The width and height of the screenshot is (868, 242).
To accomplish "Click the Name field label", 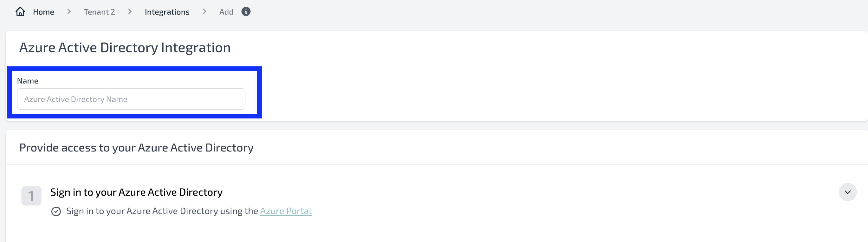I will point(28,81).
